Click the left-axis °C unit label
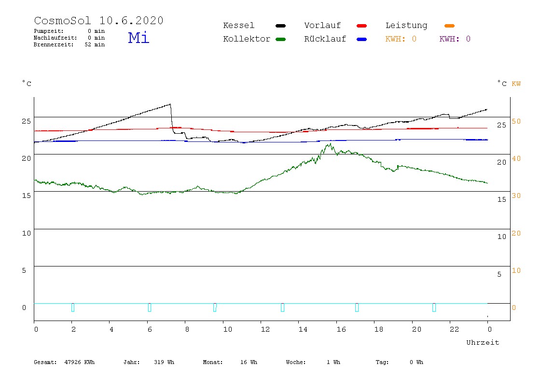The height and width of the screenshot is (392, 554). 27,84
